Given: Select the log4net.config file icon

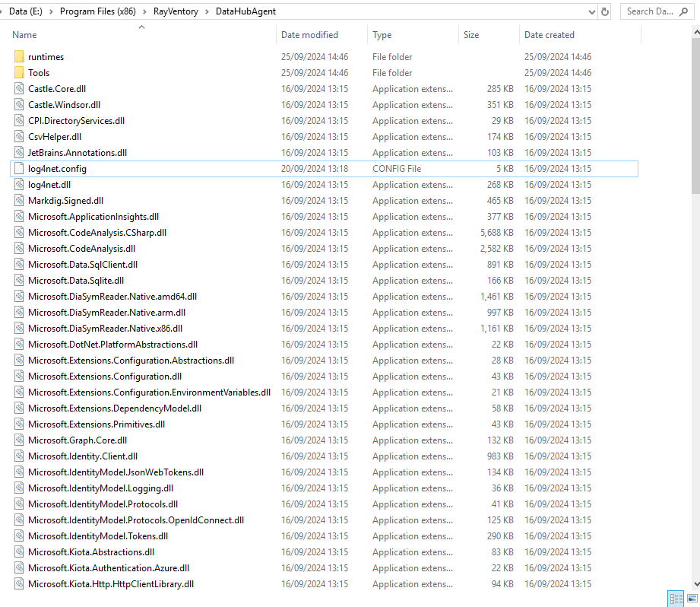Looking at the screenshot, I should pos(19,169).
